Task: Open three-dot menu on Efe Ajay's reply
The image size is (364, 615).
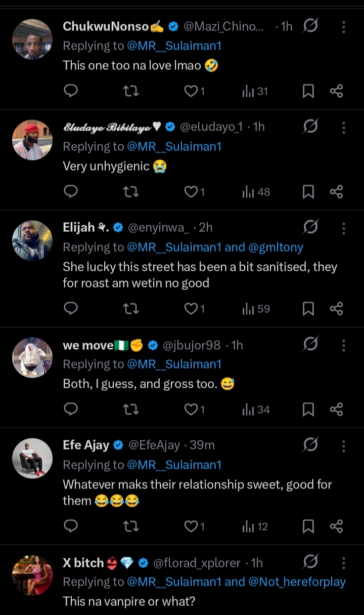Action: (344, 445)
